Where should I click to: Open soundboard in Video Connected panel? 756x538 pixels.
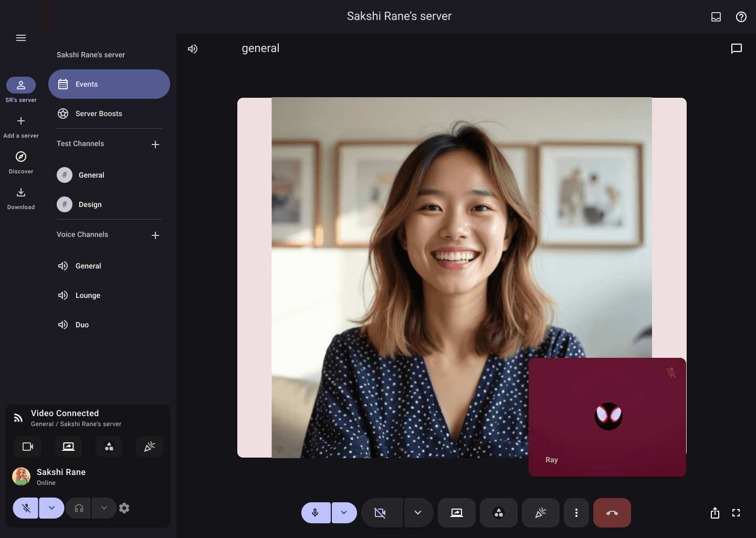(150, 447)
